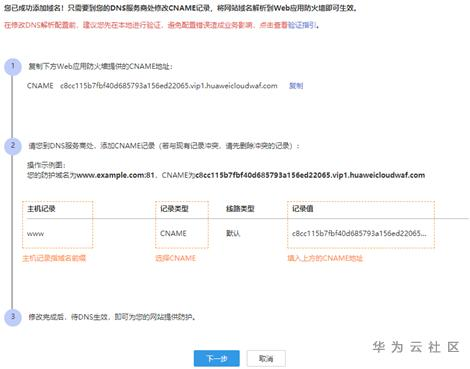Click orange 填入上方的CNAME地址 hint text
Viewport: 470px width, 369px height.
coord(325,258)
